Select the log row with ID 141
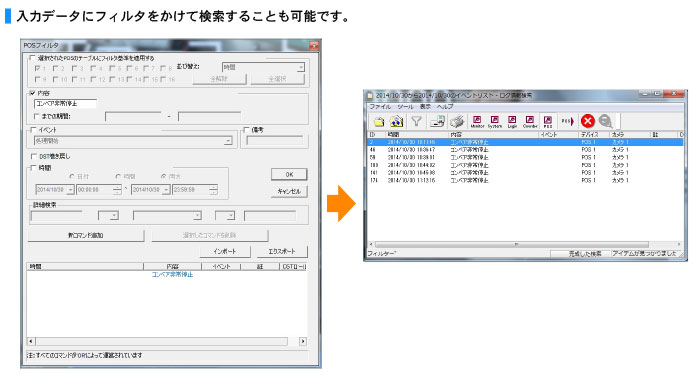 (525, 173)
